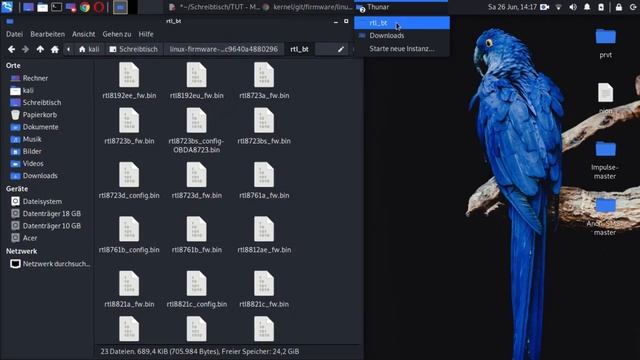Lock the screen with padlock icon
The image size is (640, 360).
click(619, 7)
